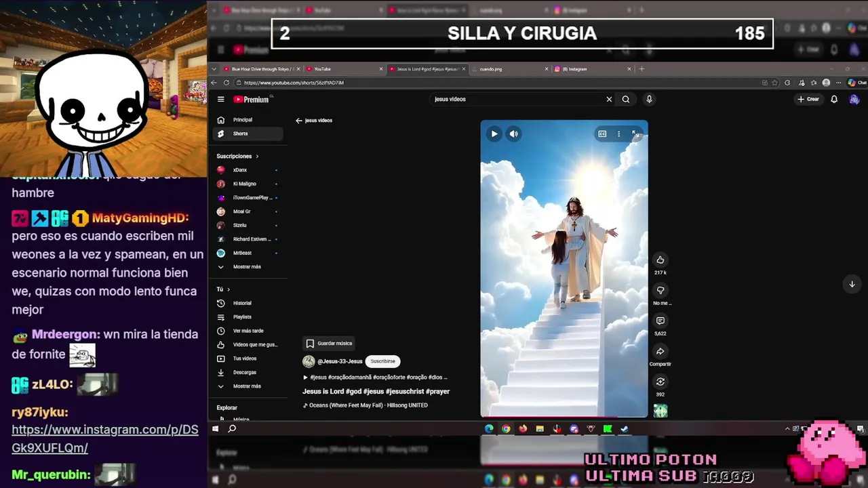Expand the Suscripciones section chevron
Screen dimensions: 868x488
(x=257, y=157)
